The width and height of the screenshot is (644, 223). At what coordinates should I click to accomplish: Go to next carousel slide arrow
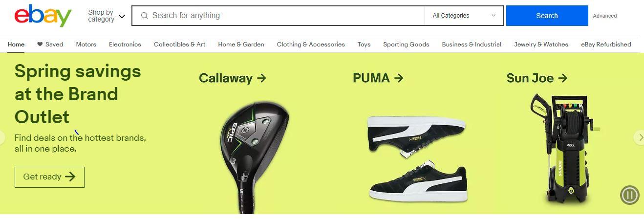[x=639, y=137]
